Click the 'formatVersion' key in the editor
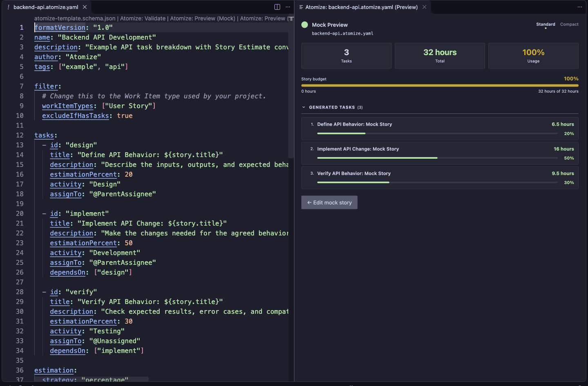Screen dimensions: 588x386 click(60, 27)
